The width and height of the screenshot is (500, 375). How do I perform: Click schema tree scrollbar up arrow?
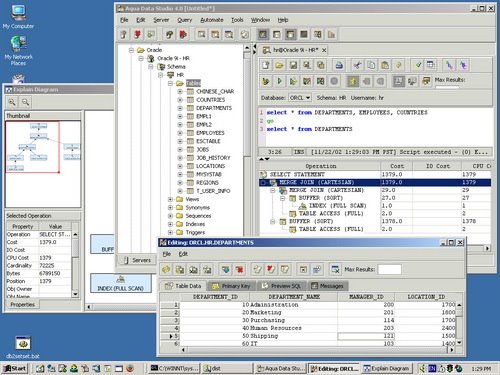pos(247,48)
